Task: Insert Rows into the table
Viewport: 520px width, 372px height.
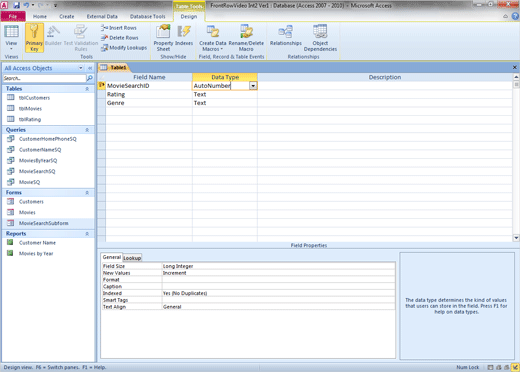Action: pos(119,28)
